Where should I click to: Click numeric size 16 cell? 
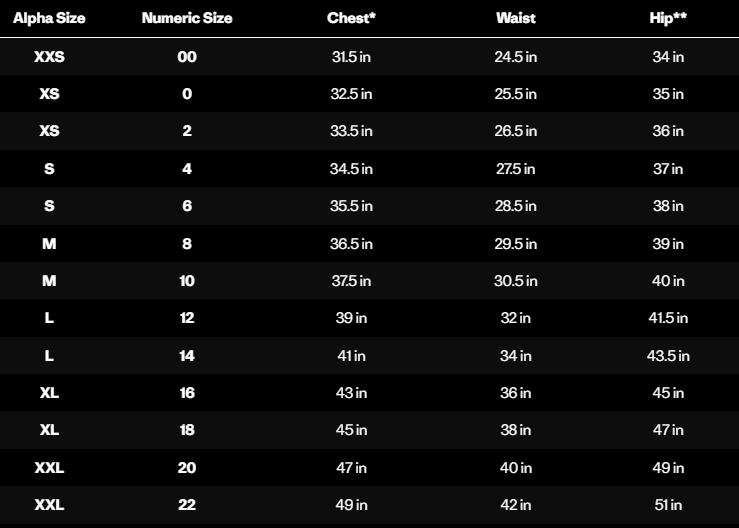click(187, 393)
